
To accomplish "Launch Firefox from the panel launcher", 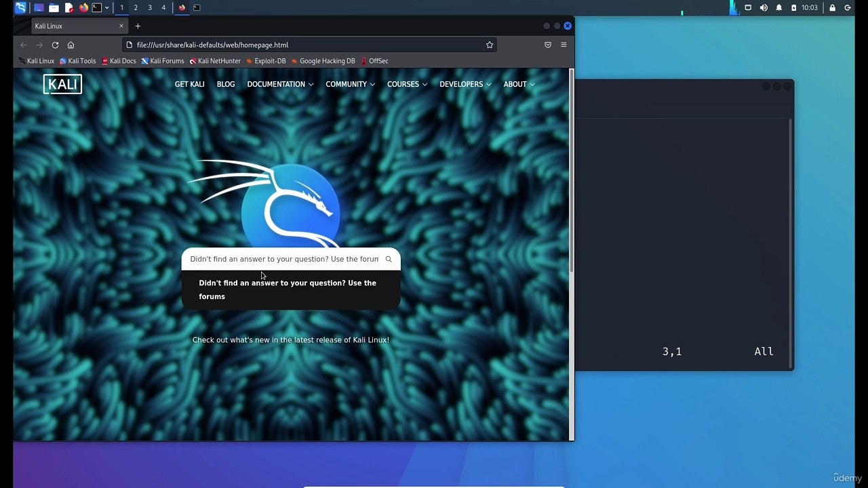I will coord(83,7).
